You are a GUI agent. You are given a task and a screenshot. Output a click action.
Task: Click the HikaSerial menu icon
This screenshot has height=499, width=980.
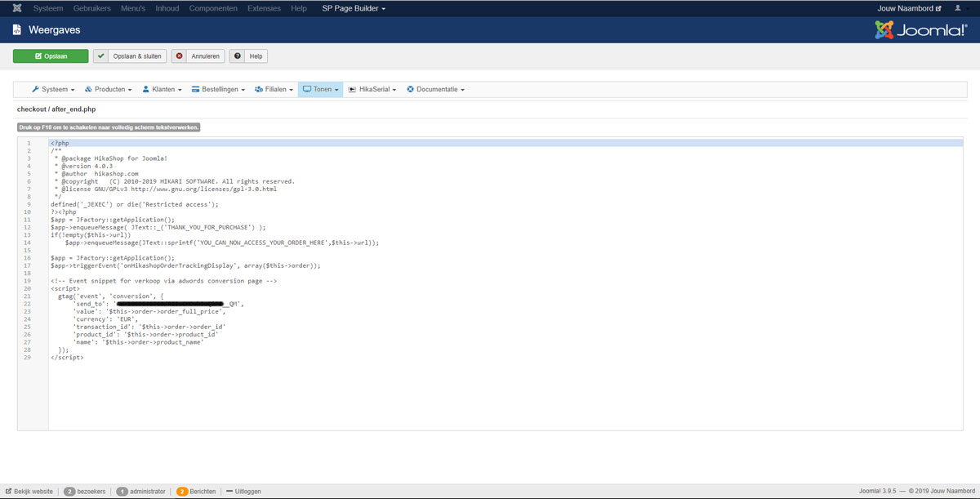coord(352,89)
